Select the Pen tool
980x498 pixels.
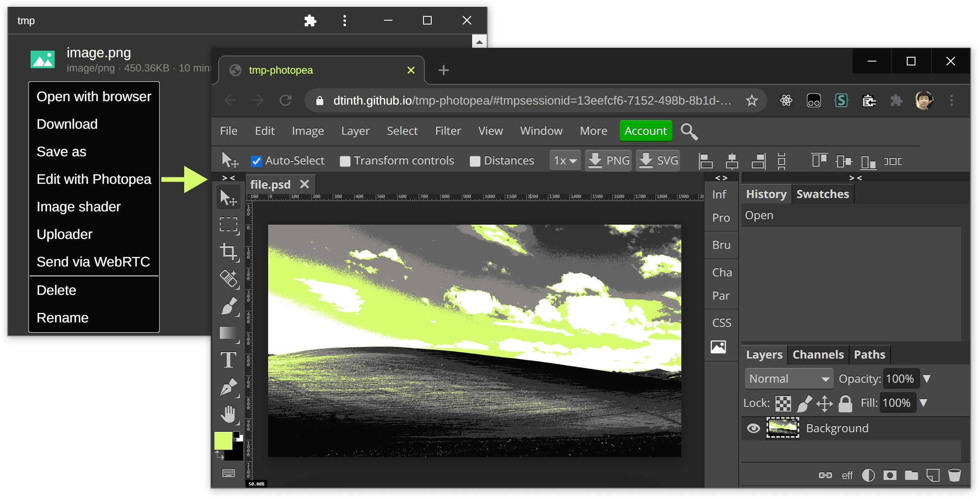229,387
